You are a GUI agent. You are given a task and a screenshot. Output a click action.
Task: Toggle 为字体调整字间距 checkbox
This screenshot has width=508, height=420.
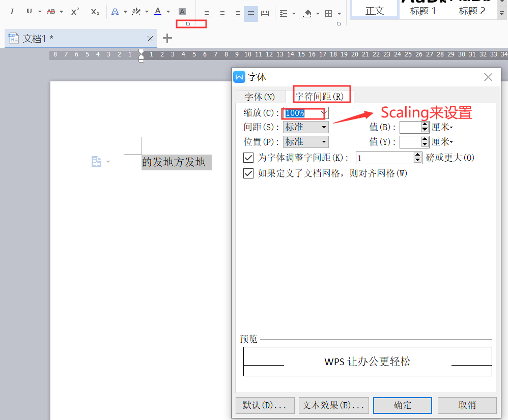248,158
